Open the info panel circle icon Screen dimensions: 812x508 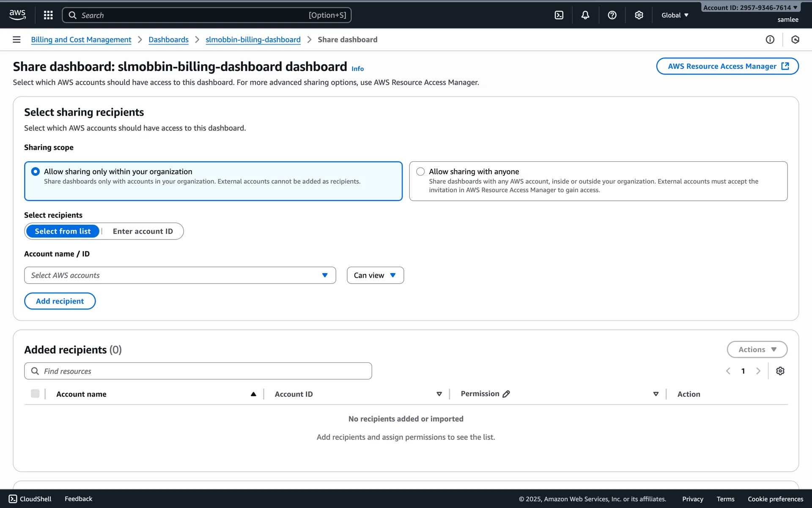pyautogui.click(x=770, y=39)
